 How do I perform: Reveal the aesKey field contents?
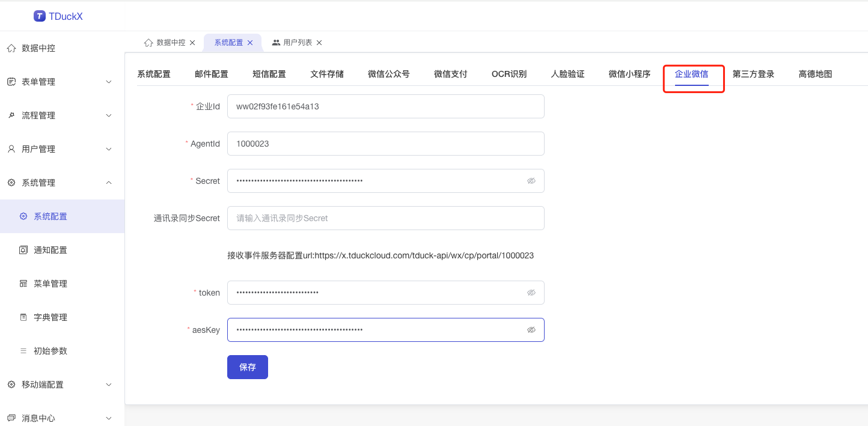tap(531, 329)
